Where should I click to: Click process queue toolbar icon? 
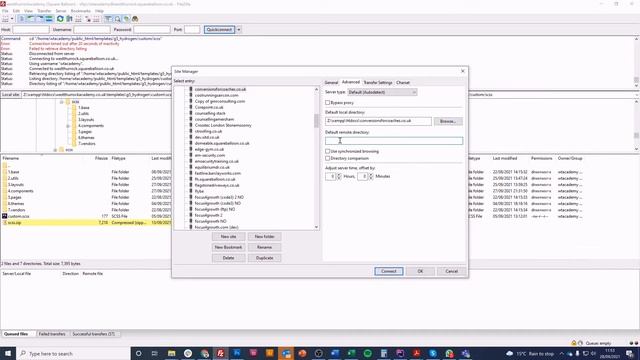coord(69,19)
